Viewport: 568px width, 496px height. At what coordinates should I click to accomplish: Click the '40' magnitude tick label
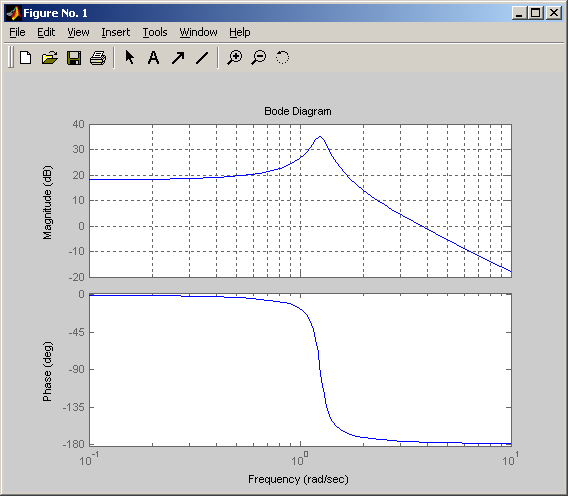click(78, 124)
